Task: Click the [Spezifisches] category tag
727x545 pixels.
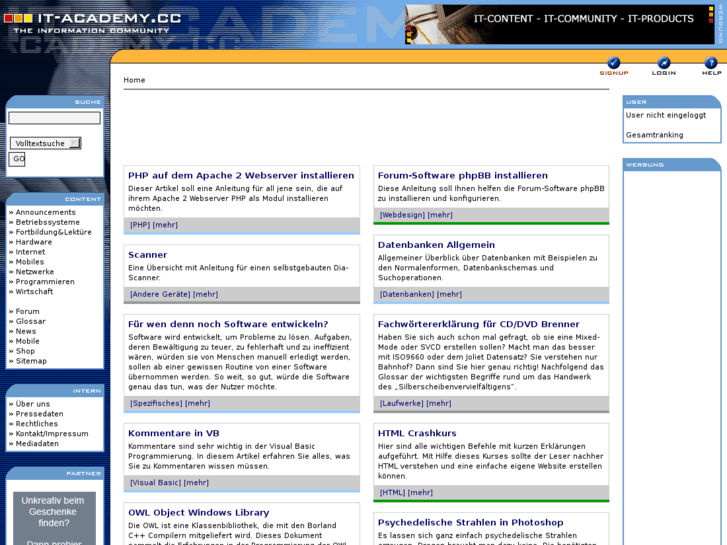Action: pos(156,404)
